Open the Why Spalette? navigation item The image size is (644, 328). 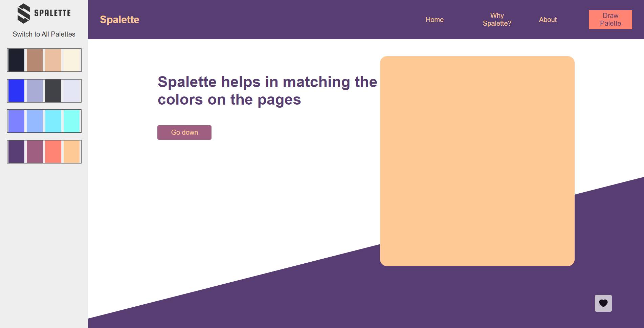pyautogui.click(x=497, y=19)
